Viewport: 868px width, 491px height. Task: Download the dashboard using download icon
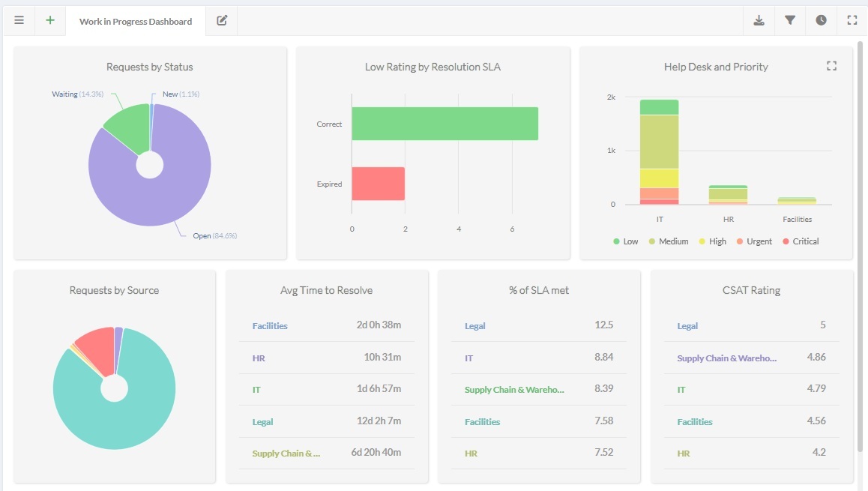(x=759, y=20)
